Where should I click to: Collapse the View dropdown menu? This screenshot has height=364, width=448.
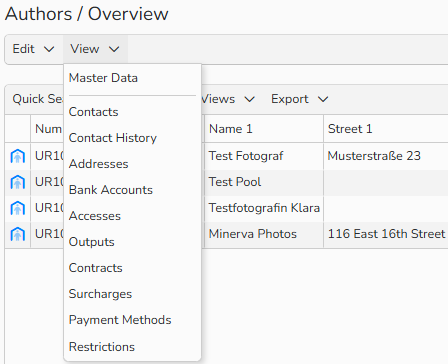[x=95, y=49]
